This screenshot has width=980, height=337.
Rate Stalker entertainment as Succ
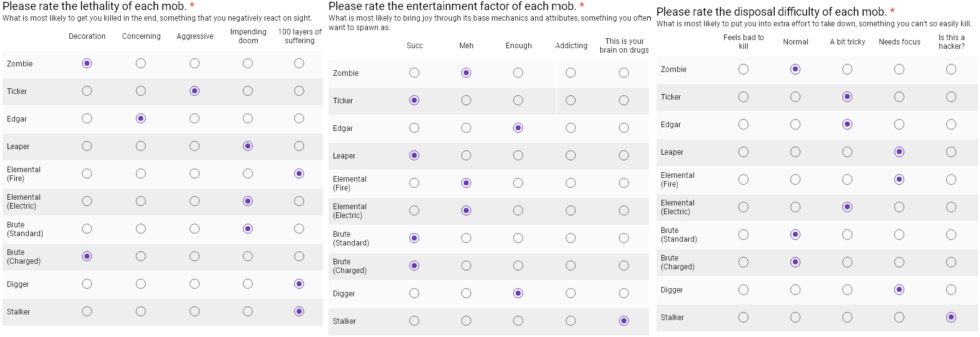414,321
